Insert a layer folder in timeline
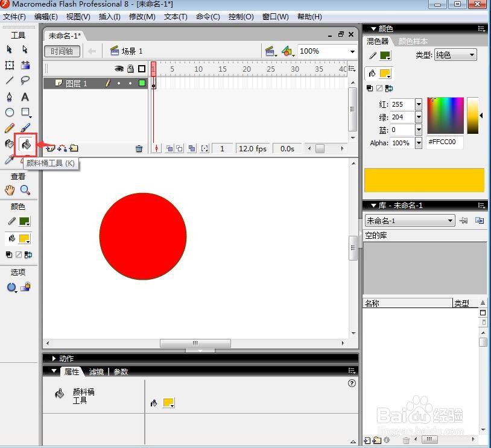Viewport: 491px width, 448px height. 74,148
